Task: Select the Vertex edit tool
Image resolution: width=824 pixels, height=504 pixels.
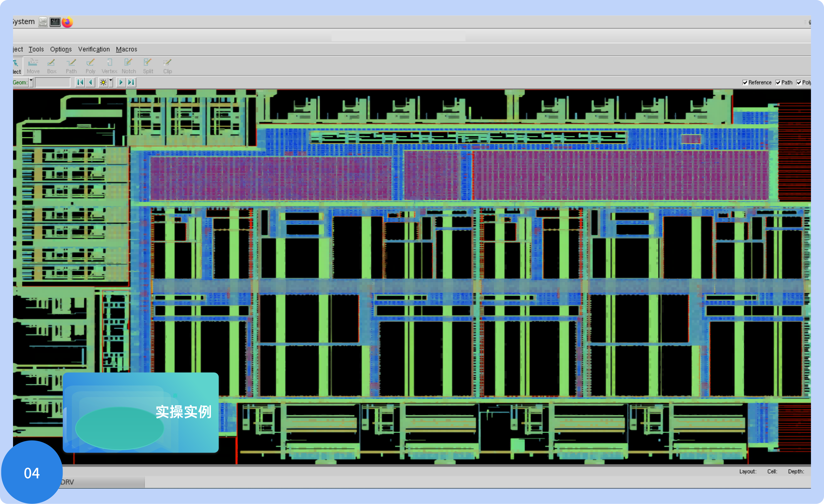Action: [x=109, y=66]
